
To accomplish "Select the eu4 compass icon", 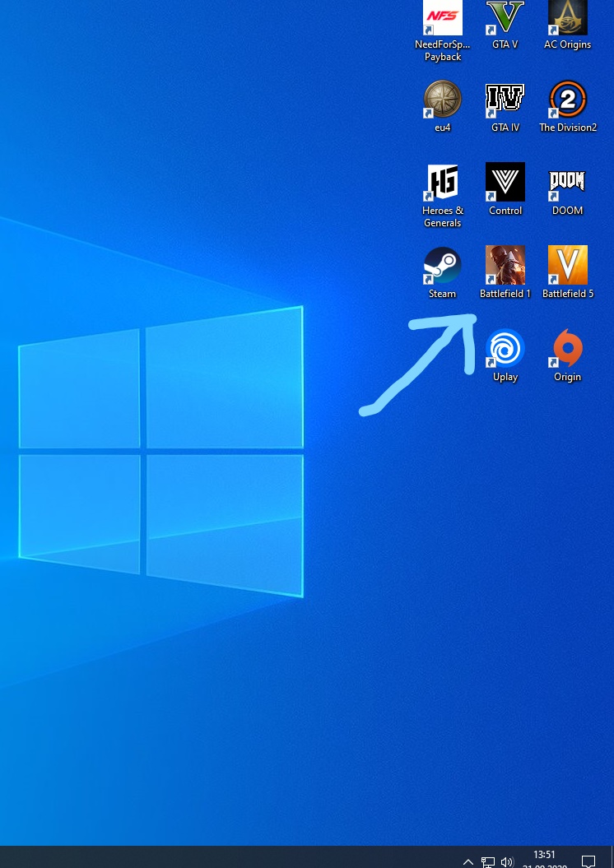I will [442, 99].
